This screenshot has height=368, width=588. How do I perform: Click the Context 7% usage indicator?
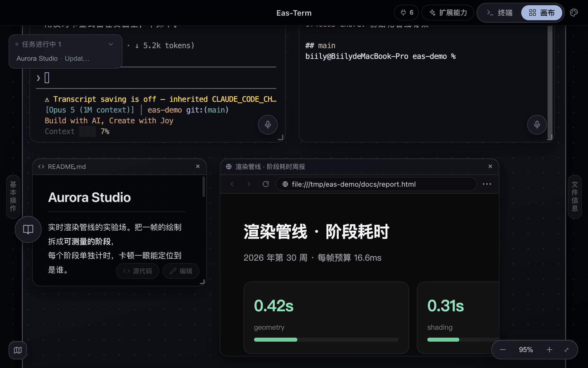[x=77, y=131]
